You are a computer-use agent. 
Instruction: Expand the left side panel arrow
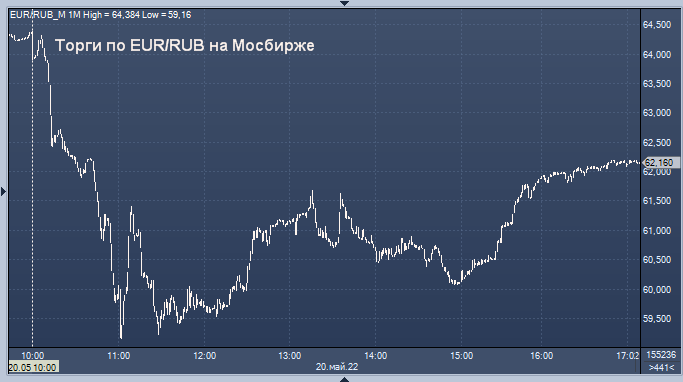pos(3,191)
